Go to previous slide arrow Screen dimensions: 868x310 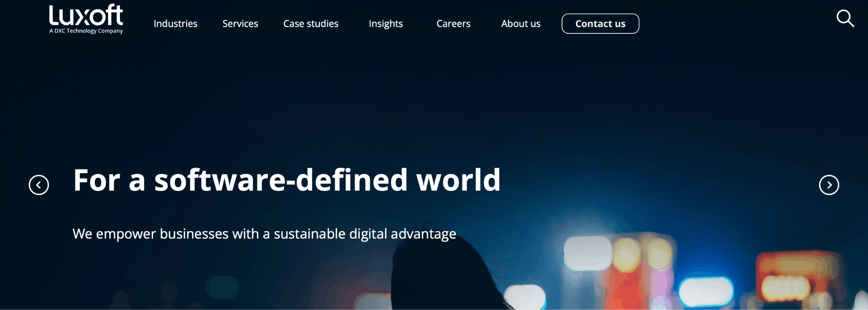[x=39, y=185]
